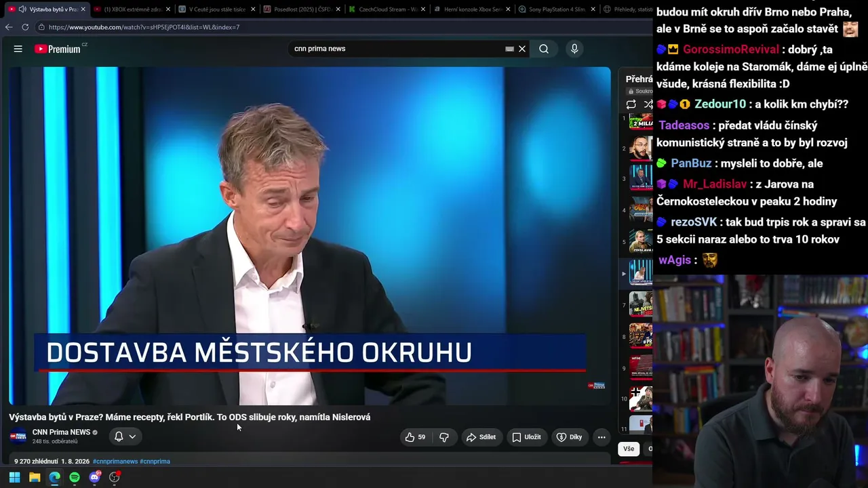Click chat username 'wAgis'
This screenshot has width=868, height=488.
click(675, 260)
